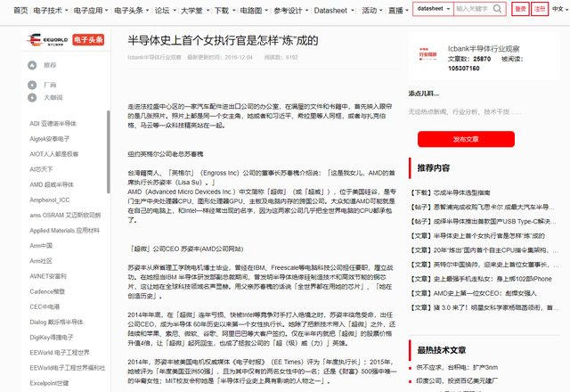The height and width of the screenshot is (392, 570).
Task: Open Arm社区 vendor
Action: (41, 261)
